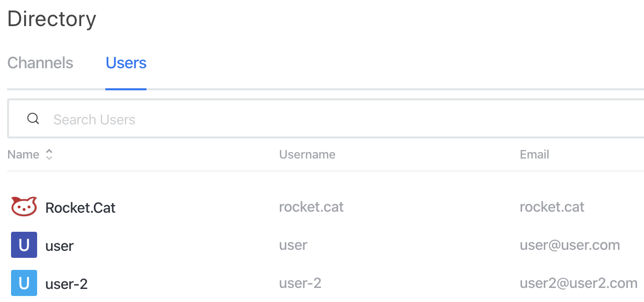Screen dimensions: 644x302
Task: Click the Email column header
Action: 535,155
